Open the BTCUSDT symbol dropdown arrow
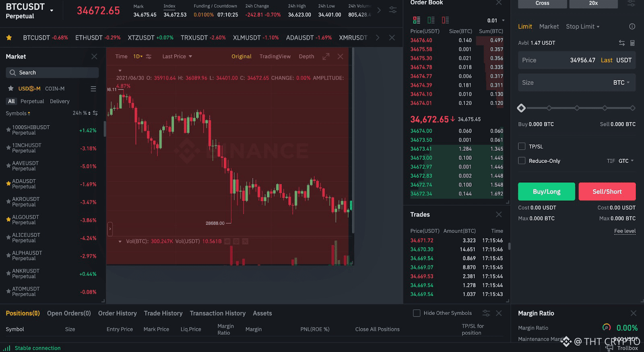The width and height of the screenshot is (644, 352). pyautogui.click(x=52, y=10)
